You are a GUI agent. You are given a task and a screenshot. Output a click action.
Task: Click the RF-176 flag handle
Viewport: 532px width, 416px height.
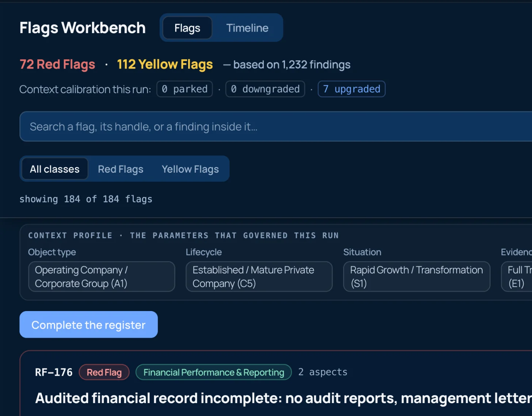tap(54, 372)
